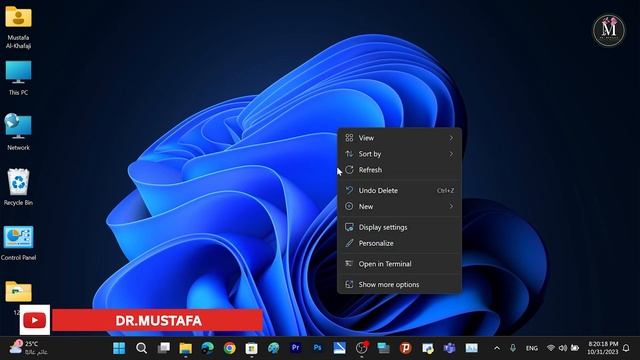
Task: Launch Google Chrome from taskbar
Action: pyautogui.click(x=229, y=348)
